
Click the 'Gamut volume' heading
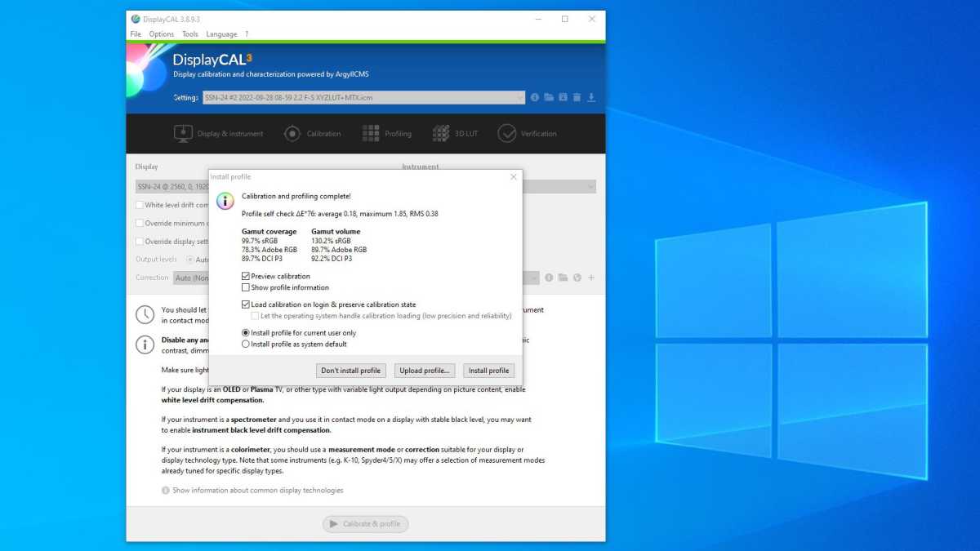(x=336, y=232)
